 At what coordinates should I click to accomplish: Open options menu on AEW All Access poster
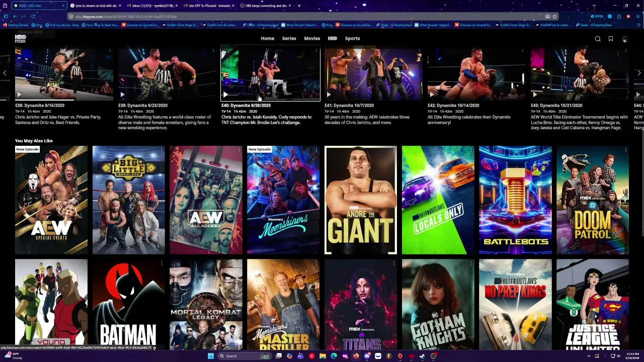click(x=239, y=150)
